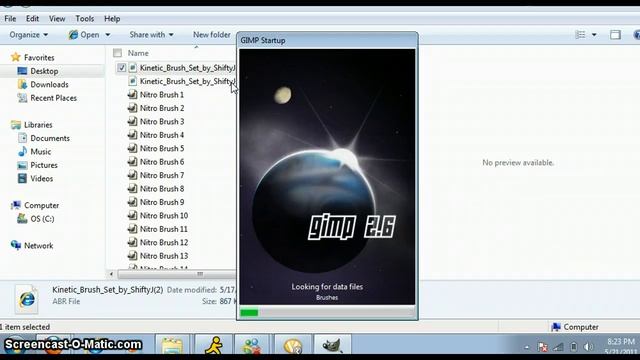
Task: Select the Nitro Brush 9 file name
Action: [162, 202]
